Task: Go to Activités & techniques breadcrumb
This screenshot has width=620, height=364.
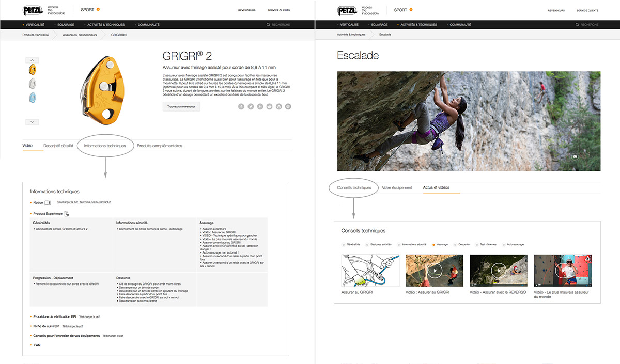Action: 351,35
